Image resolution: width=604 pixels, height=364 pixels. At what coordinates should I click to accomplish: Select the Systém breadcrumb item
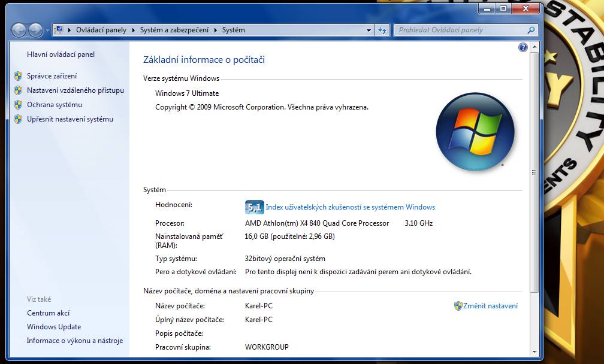(234, 30)
